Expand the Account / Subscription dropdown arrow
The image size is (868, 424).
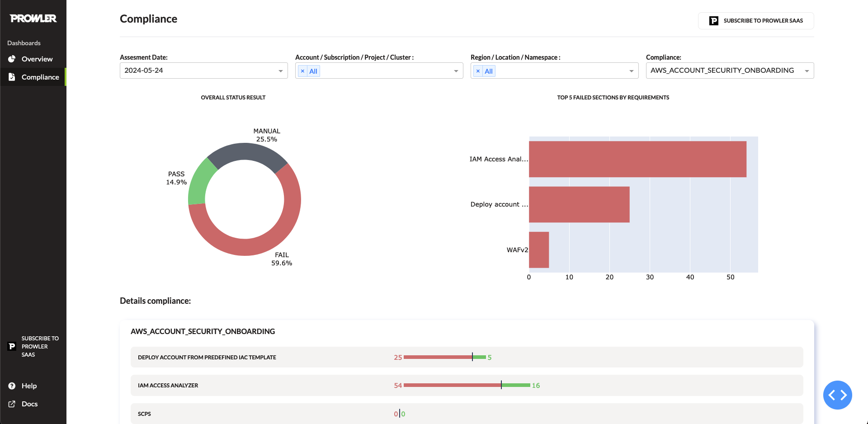(x=456, y=71)
